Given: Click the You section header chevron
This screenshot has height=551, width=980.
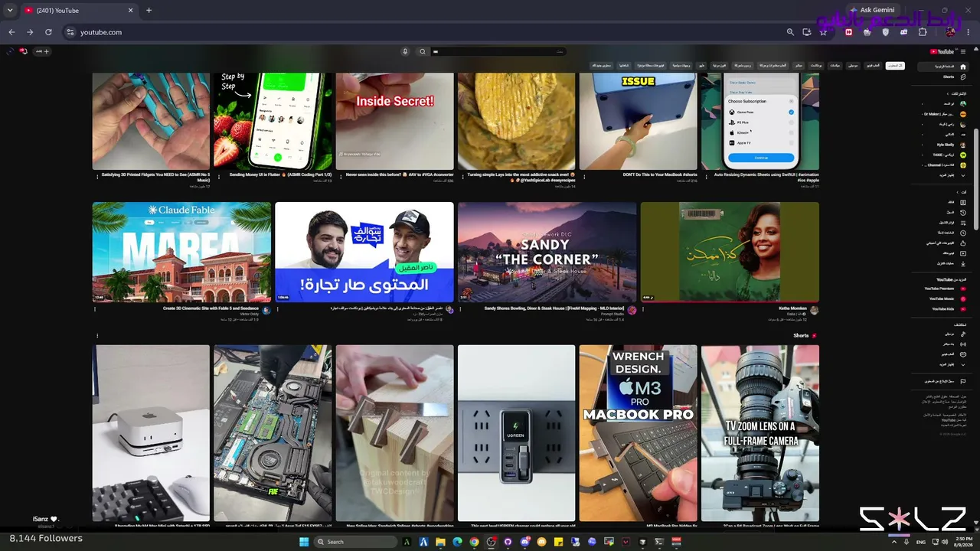Looking at the screenshot, I should (959, 191).
